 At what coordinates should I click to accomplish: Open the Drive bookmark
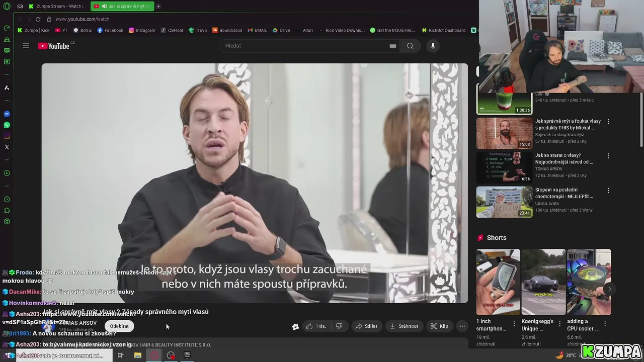[x=281, y=30]
